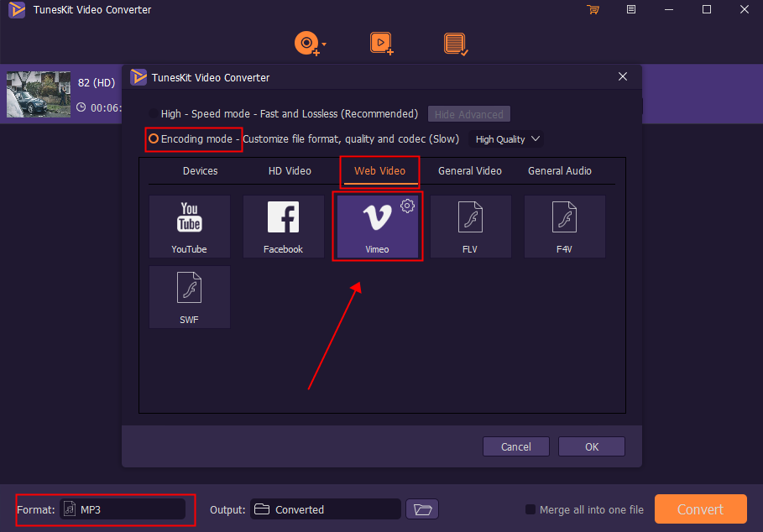Viewport: 763px width, 532px height.
Task: Open the High Quality dropdown
Action: pos(506,139)
